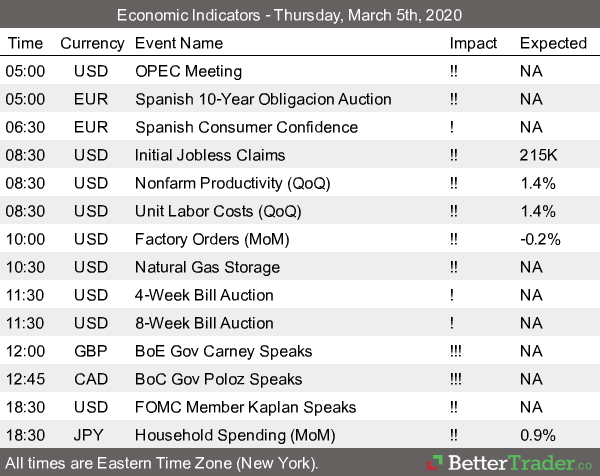Click the Event Name column header
Screen dimensions: 600x476
coord(180,43)
